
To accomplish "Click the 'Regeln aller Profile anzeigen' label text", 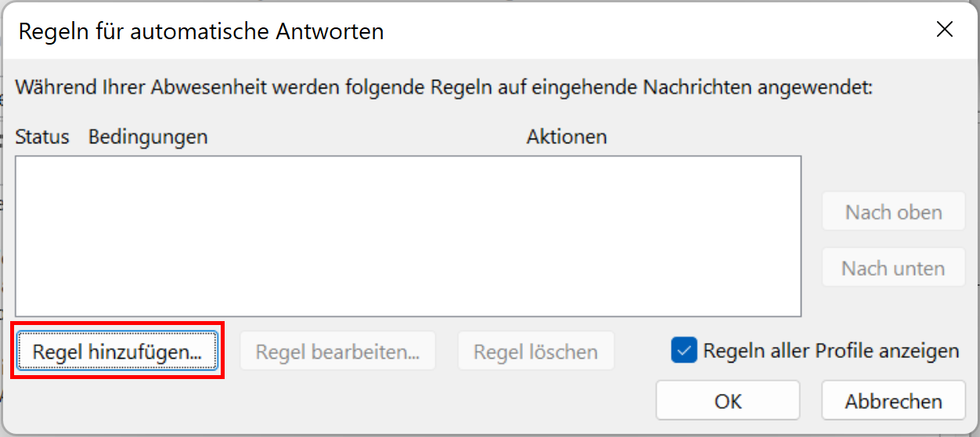I will [830, 350].
